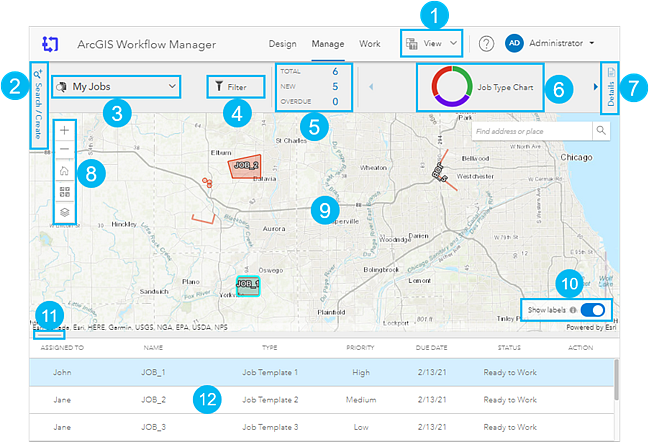This screenshot has width=649, height=442.
Task: Switch to the Work tab
Action: point(370,44)
